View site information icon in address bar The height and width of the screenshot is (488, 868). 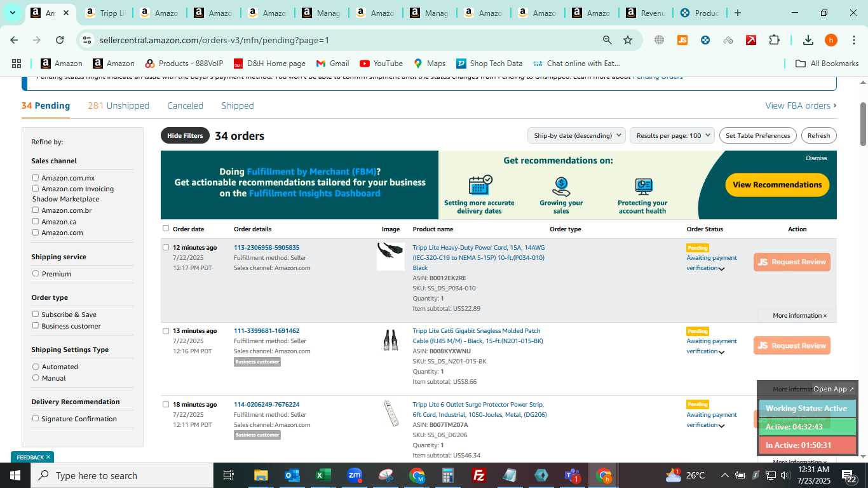point(87,40)
